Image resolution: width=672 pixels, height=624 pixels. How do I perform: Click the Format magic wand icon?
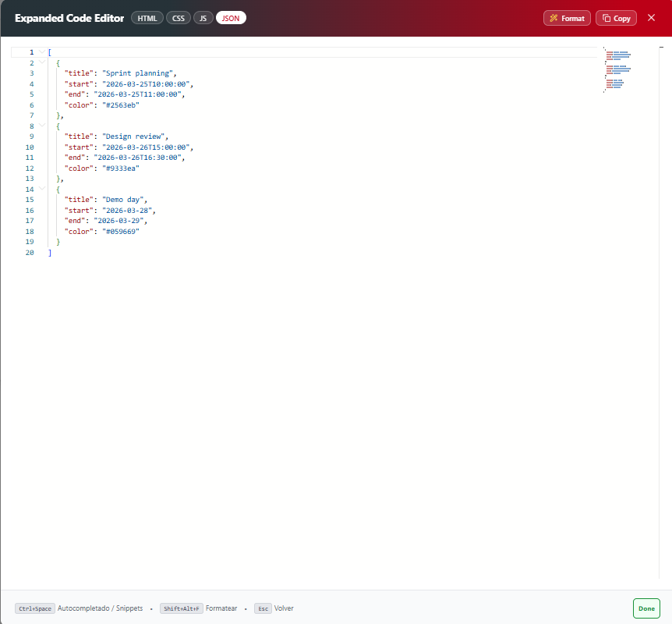(554, 18)
